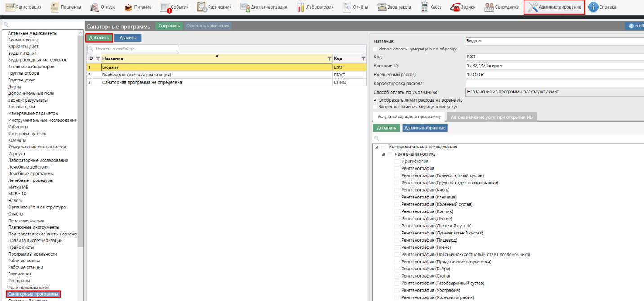Click Удалить выбранные button

(425, 128)
